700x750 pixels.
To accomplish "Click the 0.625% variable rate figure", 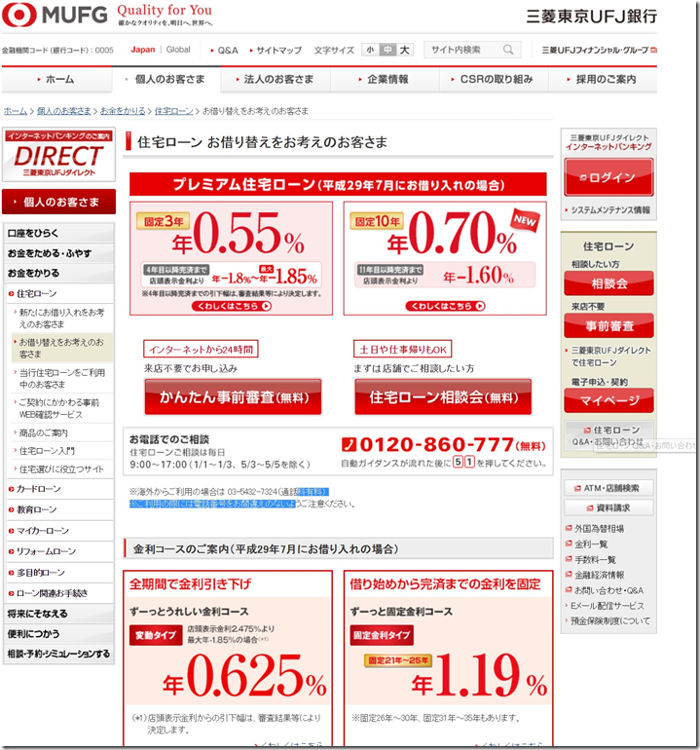I will (x=244, y=676).
